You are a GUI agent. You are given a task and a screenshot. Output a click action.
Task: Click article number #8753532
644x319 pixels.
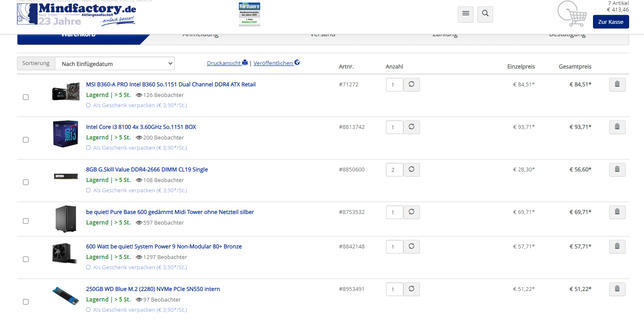click(x=352, y=212)
